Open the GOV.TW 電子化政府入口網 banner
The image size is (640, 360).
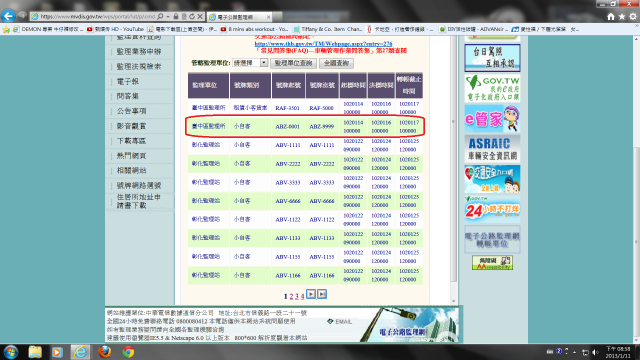492,88
